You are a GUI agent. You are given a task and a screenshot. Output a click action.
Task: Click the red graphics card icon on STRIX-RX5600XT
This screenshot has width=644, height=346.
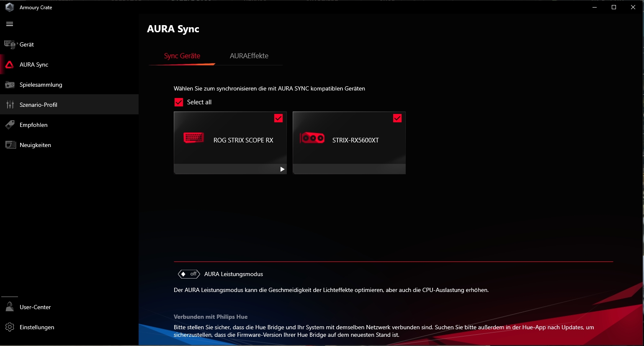(x=312, y=138)
